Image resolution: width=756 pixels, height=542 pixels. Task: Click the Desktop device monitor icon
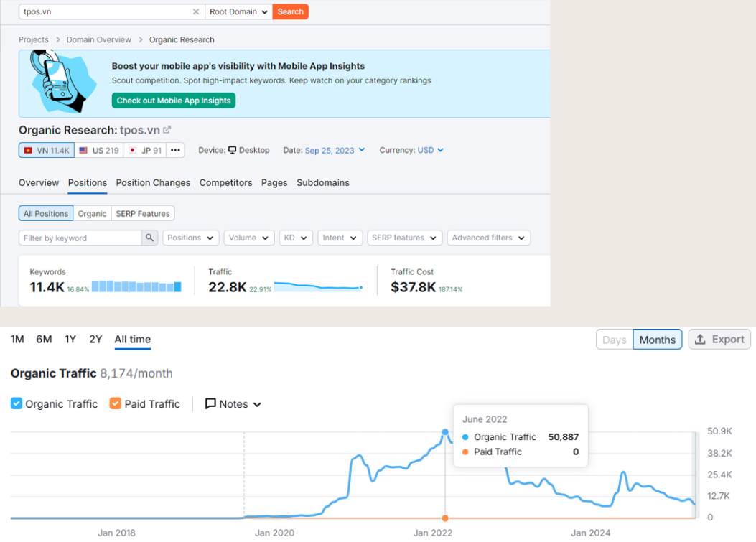[x=233, y=150]
